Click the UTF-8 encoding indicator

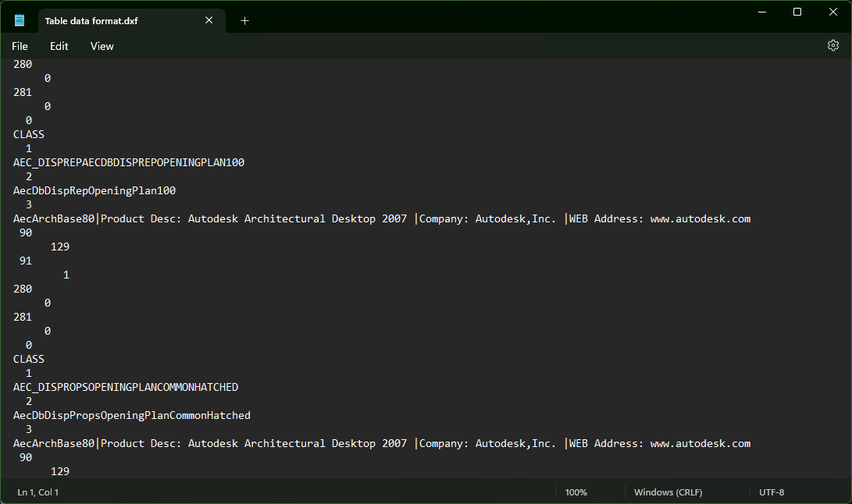point(771,492)
